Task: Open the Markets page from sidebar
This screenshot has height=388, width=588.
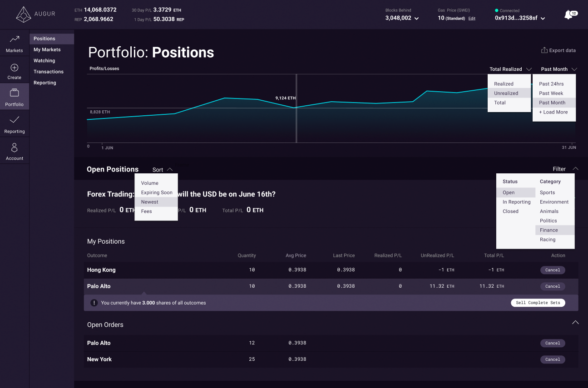Action: (x=14, y=43)
